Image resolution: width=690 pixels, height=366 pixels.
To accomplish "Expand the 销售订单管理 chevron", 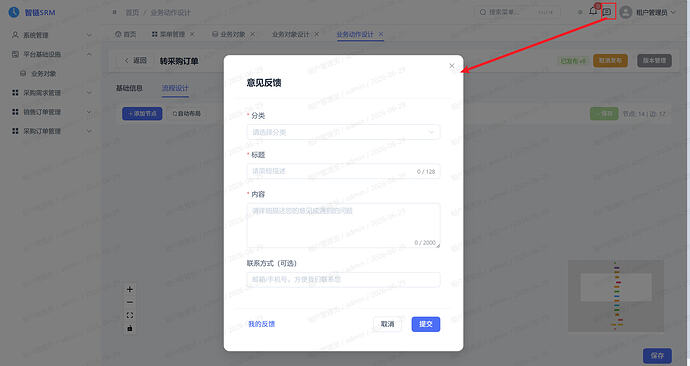I will 89,112.
